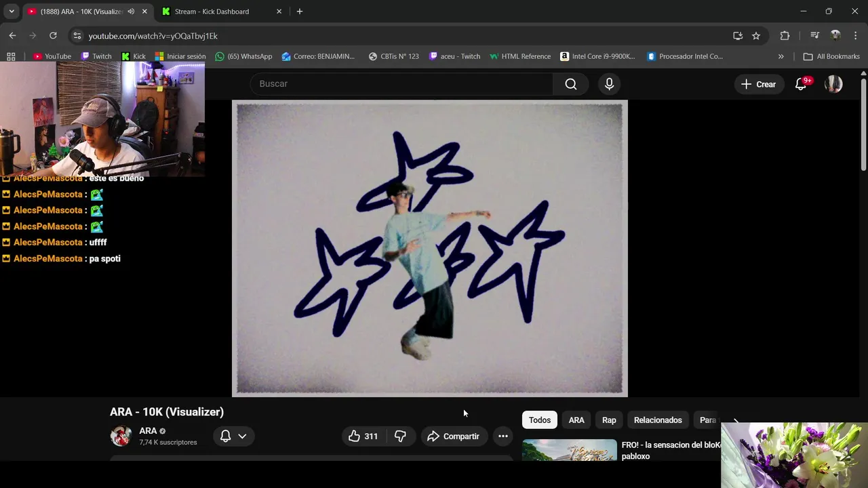View site information icon in address bar

[77, 36]
